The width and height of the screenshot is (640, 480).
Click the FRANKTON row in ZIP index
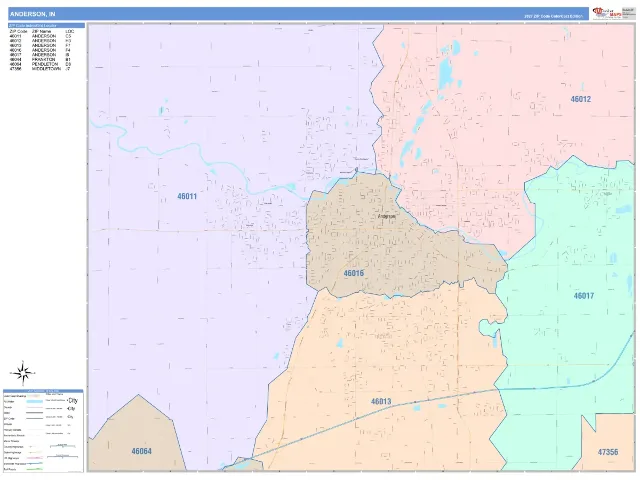tap(40, 60)
